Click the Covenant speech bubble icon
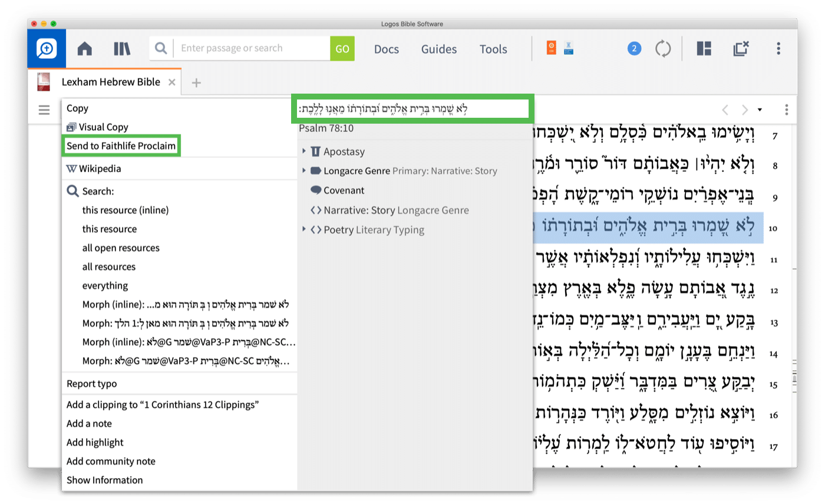This screenshot has height=504, width=825. (x=315, y=190)
